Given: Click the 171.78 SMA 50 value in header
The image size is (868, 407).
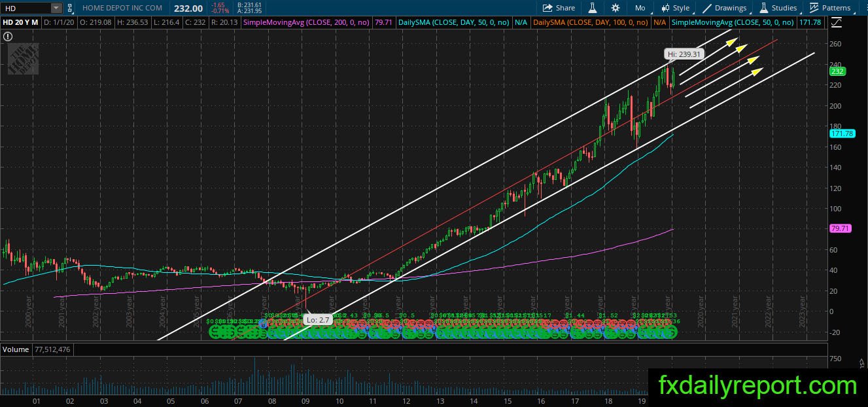Looking at the screenshot, I should coord(809,22).
